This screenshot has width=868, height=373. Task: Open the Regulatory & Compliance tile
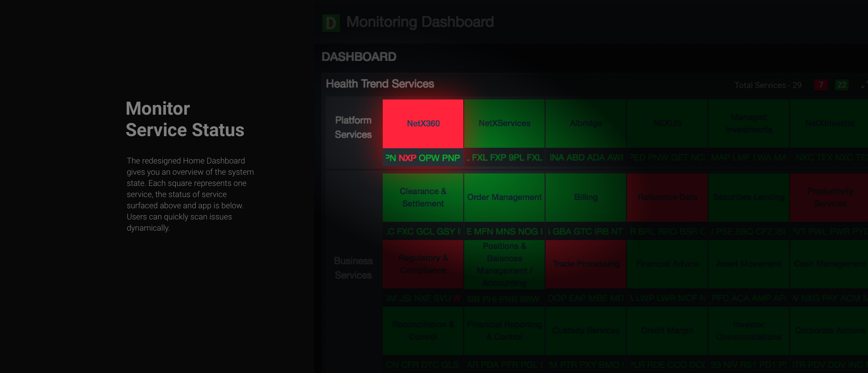coord(423,264)
